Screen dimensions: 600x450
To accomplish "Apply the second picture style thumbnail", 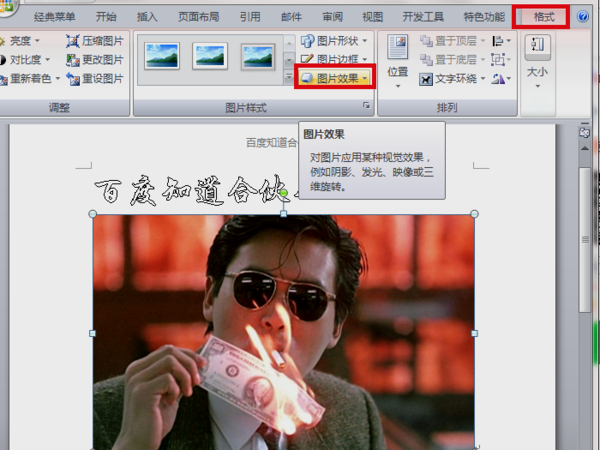I will point(210,56).
